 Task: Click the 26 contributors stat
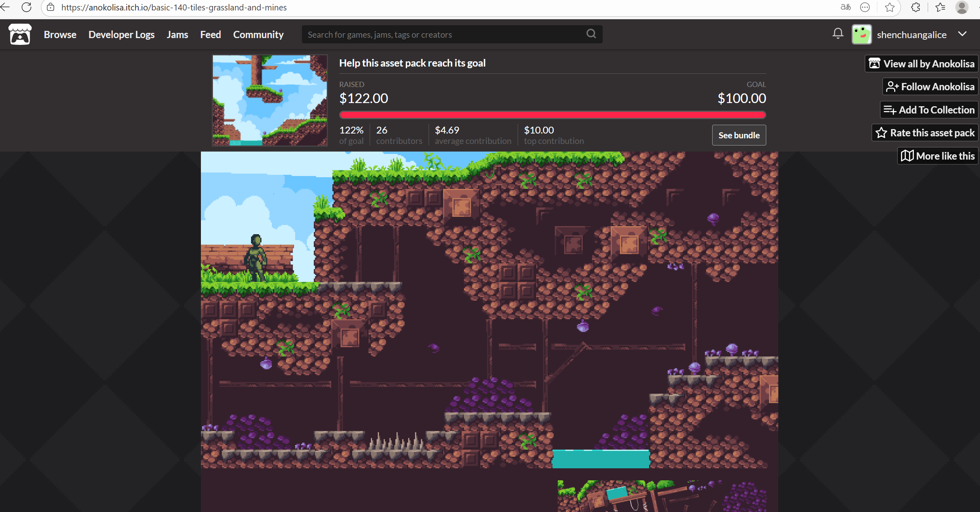pos(399,135)
